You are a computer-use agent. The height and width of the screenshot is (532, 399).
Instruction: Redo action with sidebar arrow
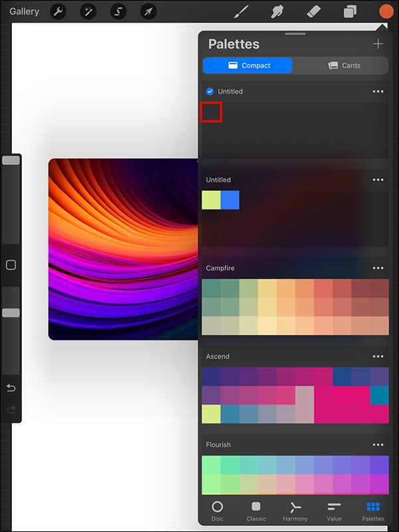(x=11, y=410)
